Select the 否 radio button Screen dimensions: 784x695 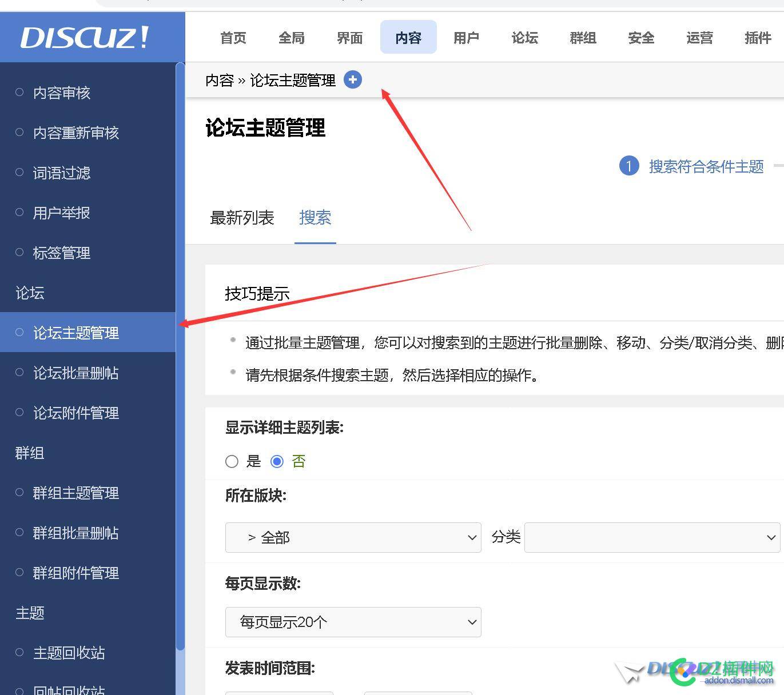(x=277, y=461)
